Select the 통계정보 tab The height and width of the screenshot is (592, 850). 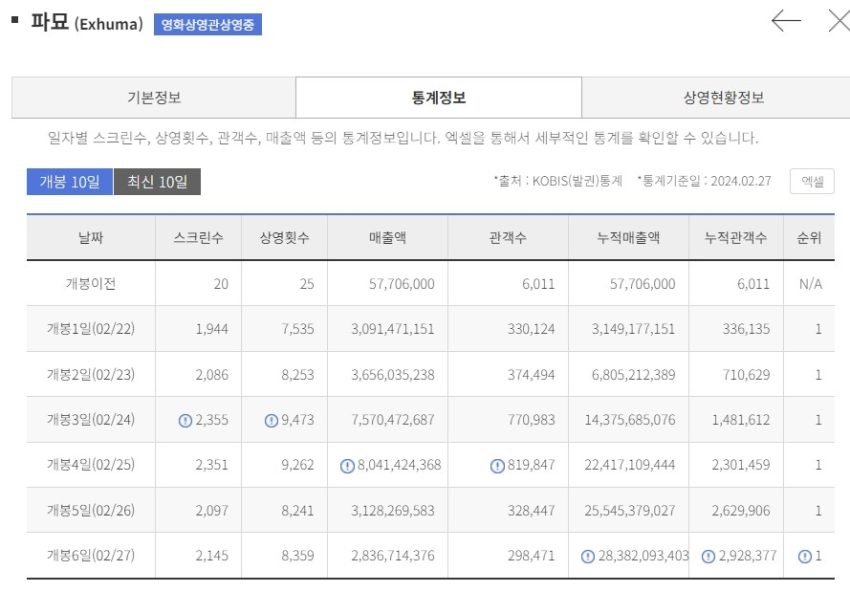[x=439, y=98]
